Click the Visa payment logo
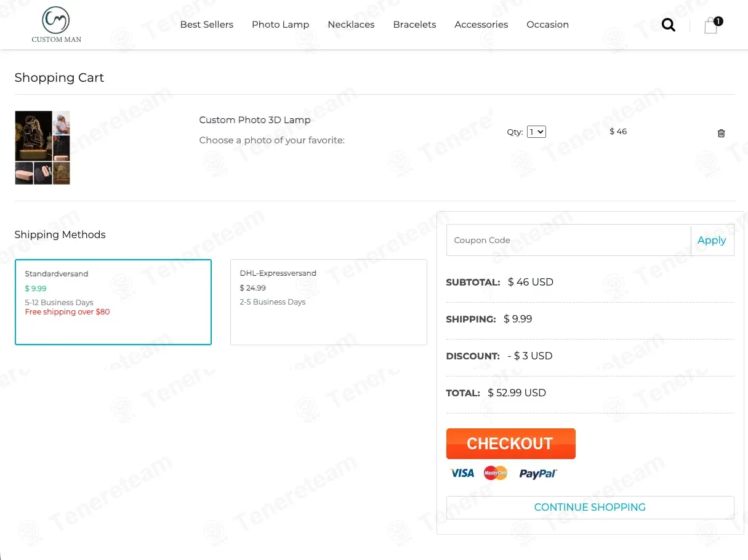This screenshot has height=560, width=748. pos(462,473)
